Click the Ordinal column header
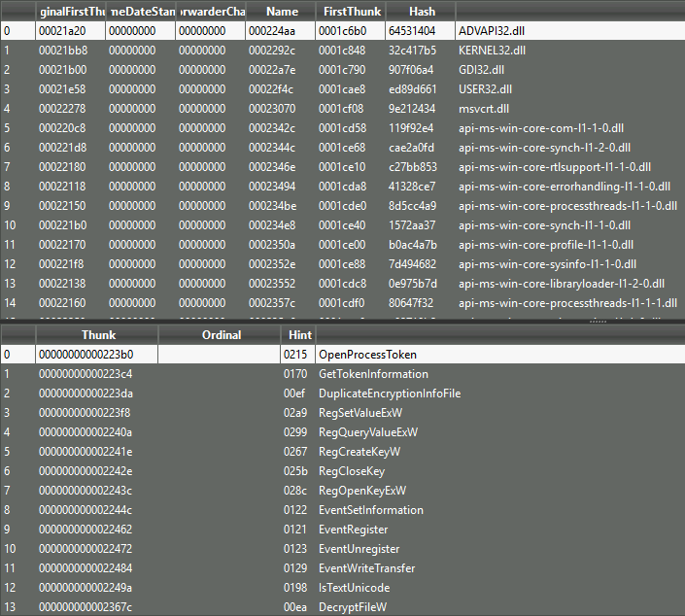Viewport: 685px width, 616px height. [221, 334]
